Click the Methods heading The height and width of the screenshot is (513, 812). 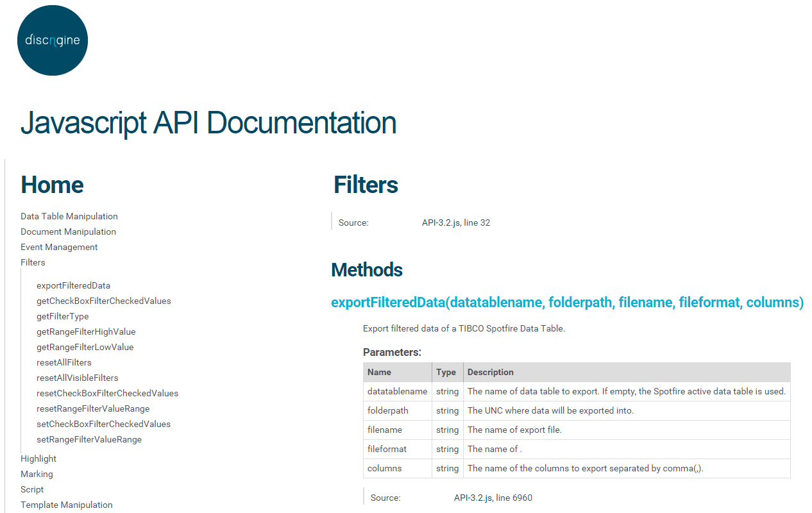(367, 270)
